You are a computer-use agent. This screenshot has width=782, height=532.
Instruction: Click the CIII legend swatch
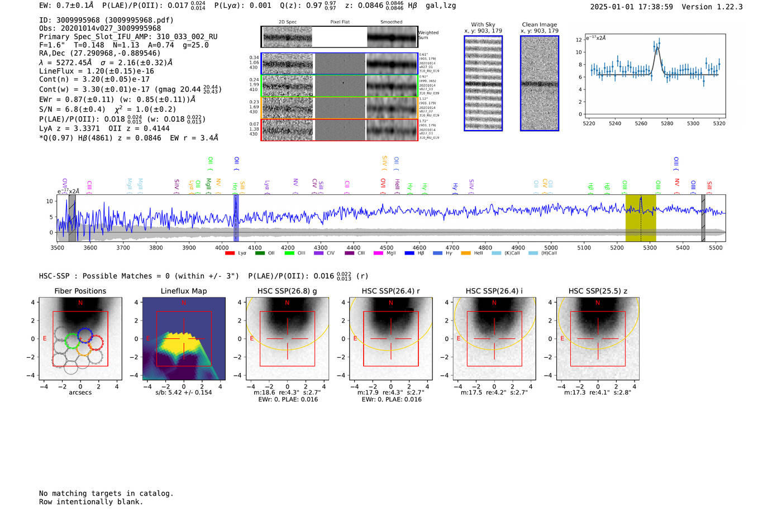click(x=350, y=253)
